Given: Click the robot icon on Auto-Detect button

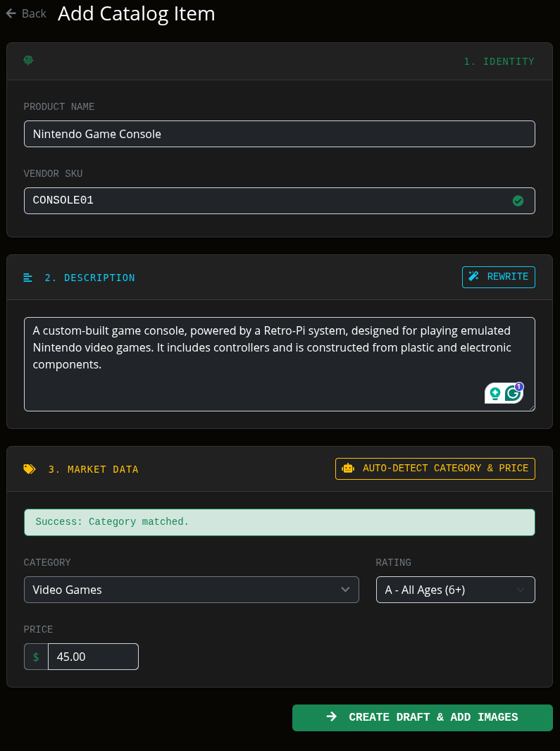Looking at the screenshot, I should pos(349,468).
